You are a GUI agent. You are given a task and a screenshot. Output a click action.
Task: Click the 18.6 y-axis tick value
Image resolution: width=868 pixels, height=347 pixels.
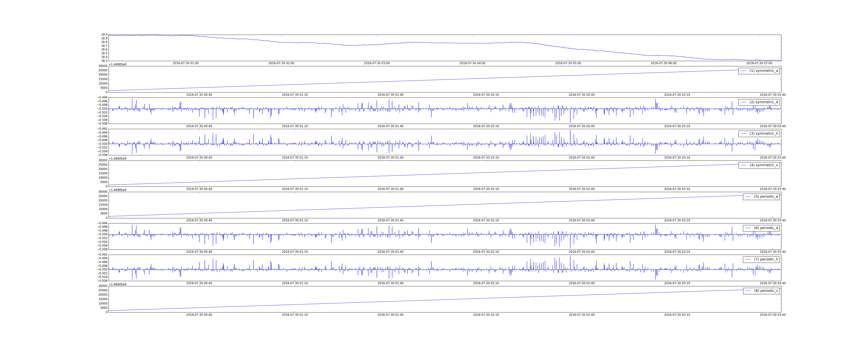(x=104, y=49)
